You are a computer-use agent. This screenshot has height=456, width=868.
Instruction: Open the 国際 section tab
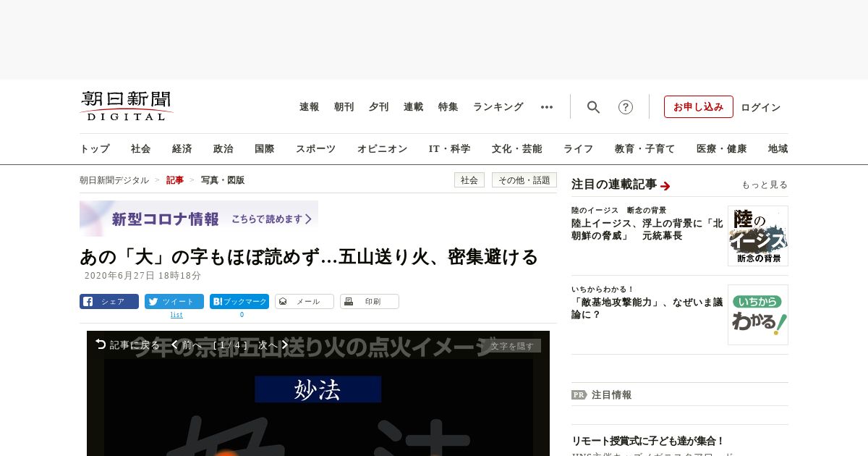pos(265,149)
